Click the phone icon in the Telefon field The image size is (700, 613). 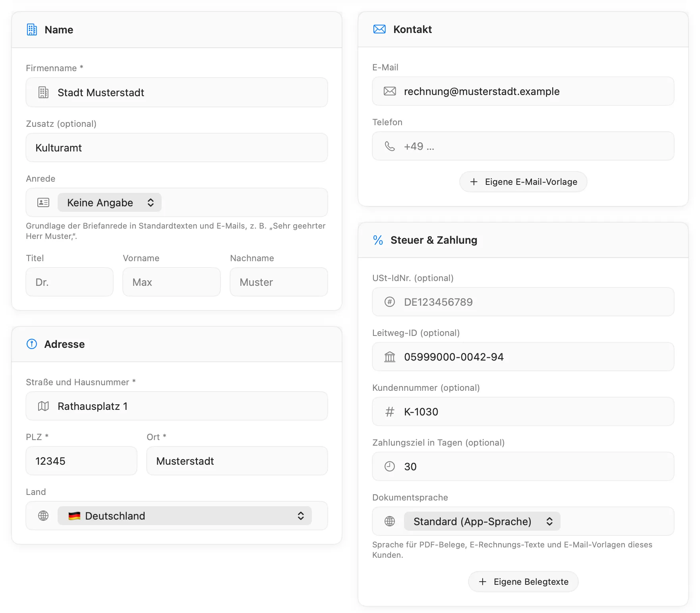(x=390, y=146)
